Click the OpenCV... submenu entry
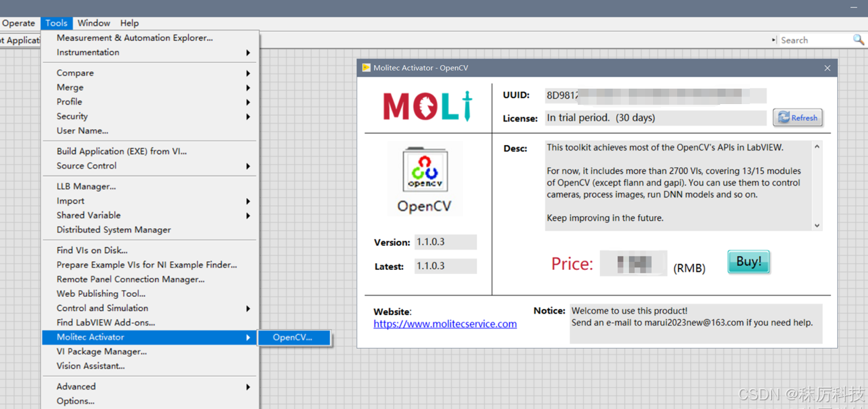The width and height of the screenshot is (868, 409). [x=294, y=337]
